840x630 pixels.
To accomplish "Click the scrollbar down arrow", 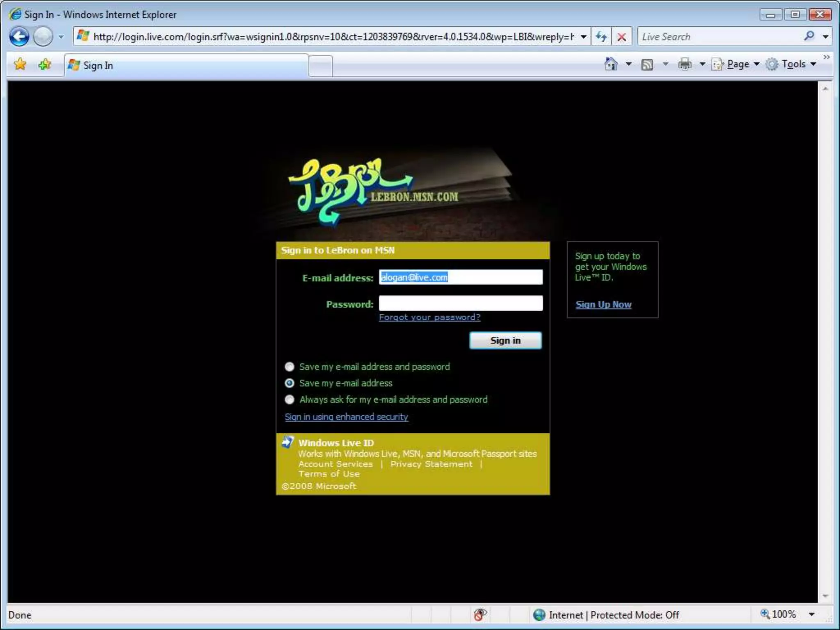I will click(x=825, y=596).
